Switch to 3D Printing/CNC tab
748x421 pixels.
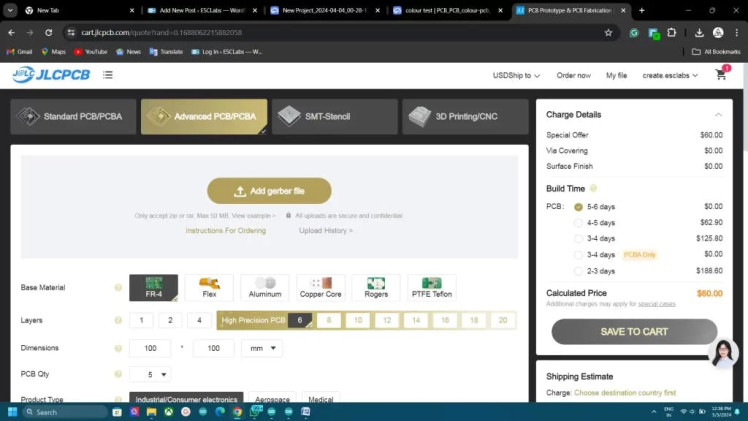coord(466,116)
